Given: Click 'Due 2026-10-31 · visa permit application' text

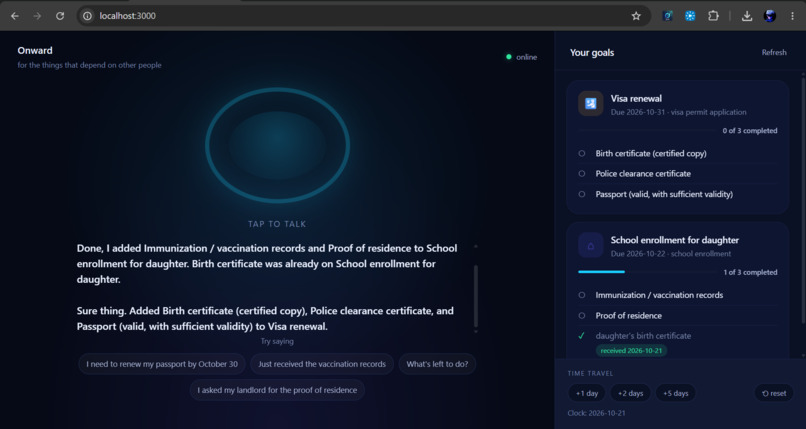Looking at the screenshot, I should point(679,112).
